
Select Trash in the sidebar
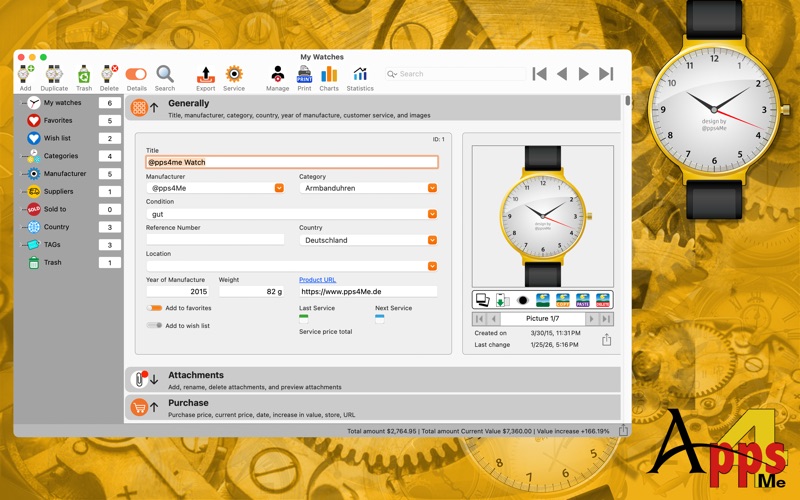coord(53,262)
